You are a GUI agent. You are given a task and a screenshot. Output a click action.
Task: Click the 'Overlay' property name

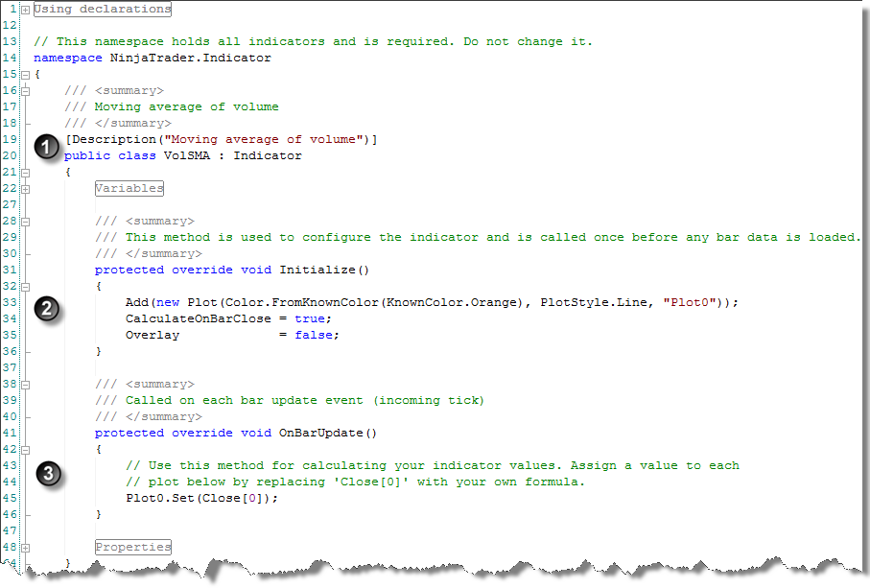[153, 335]
